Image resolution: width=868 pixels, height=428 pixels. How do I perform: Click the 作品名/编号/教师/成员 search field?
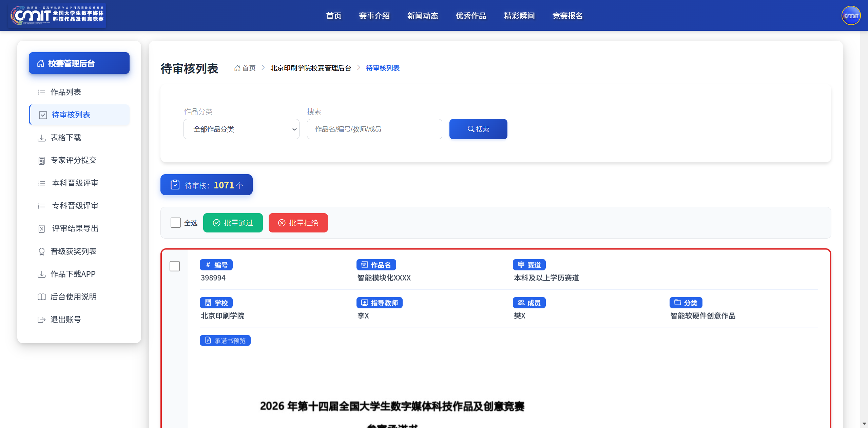pyautogui.click(x=374, y=129)
